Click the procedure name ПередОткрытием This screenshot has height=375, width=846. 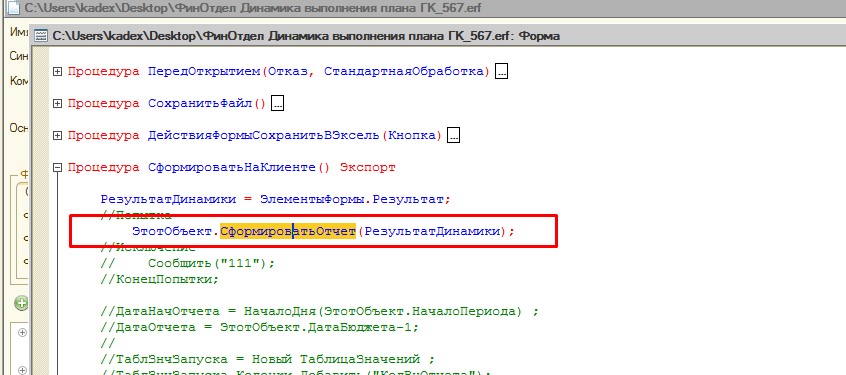[x=204, y=72]
